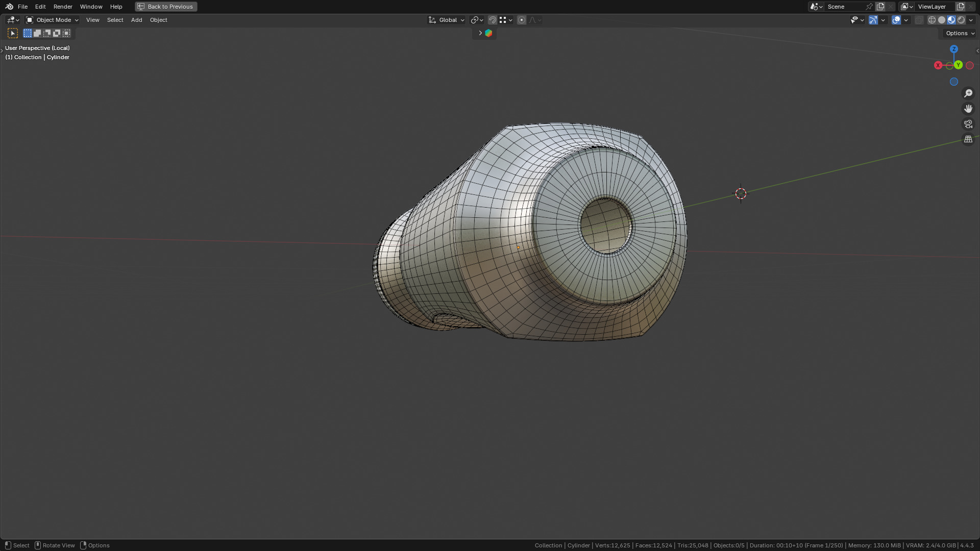
Task: Switch to solid viewport shading
Action: (x=942, y=20)
